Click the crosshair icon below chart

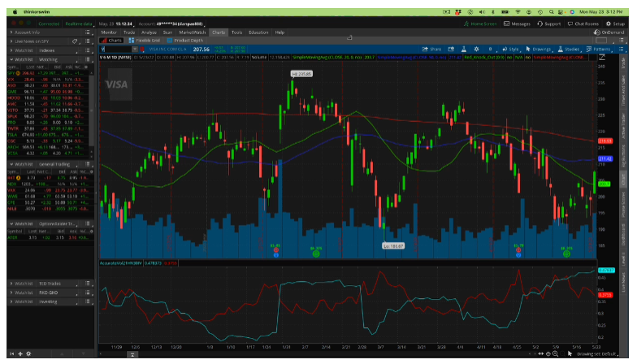click(548, 354)
